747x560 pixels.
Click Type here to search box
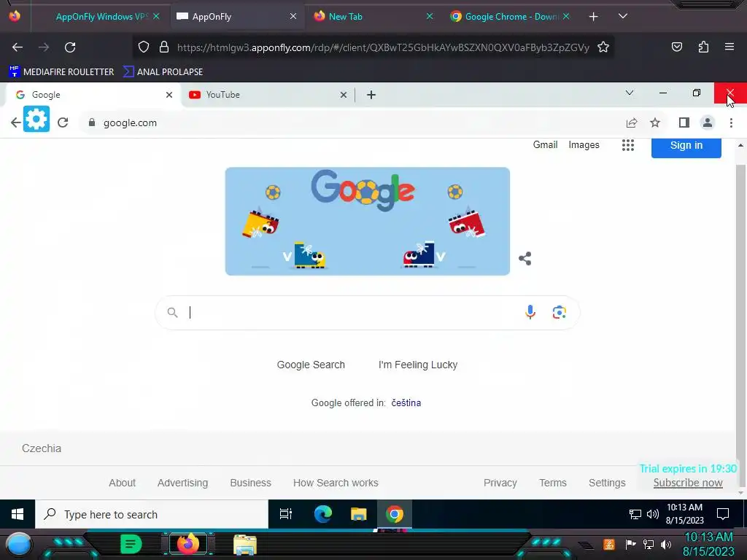[152, 514]
